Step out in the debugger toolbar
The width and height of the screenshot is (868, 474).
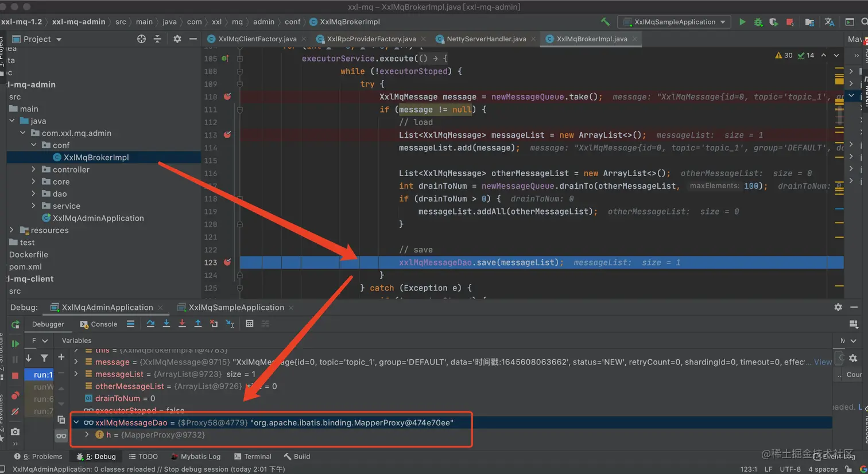click(x=198, y=324)
